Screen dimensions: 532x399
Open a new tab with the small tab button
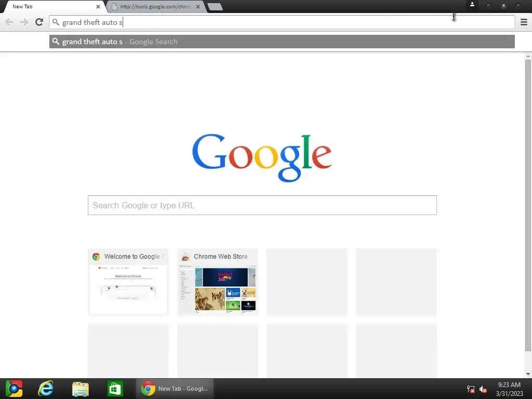[215, 7]
